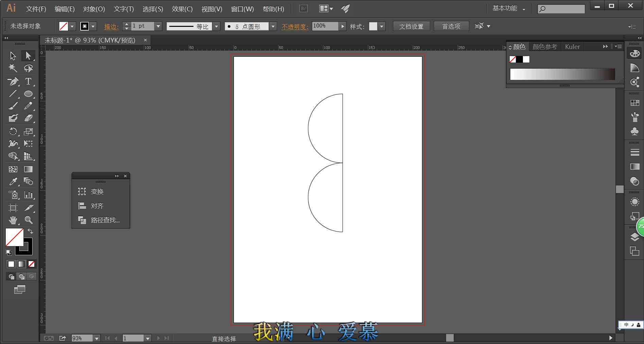This screenshot has height=344, width=644.
Task: Select the Blend tool
Action: [28, 182]
